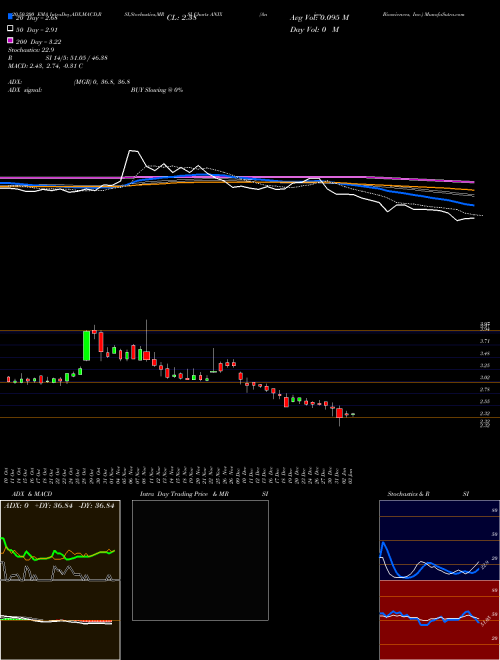This screenshot has height=660, width=500.
Task: Click the 'Day Vol: 0 M' text
Action: [x=314, y=29]
